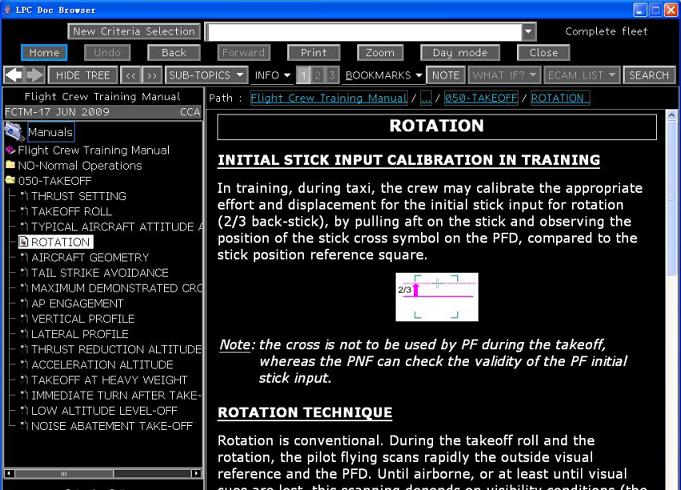This screenshot has width=681, height=490.
Task: Click the double right chevron button
Action: pos(152,75)
